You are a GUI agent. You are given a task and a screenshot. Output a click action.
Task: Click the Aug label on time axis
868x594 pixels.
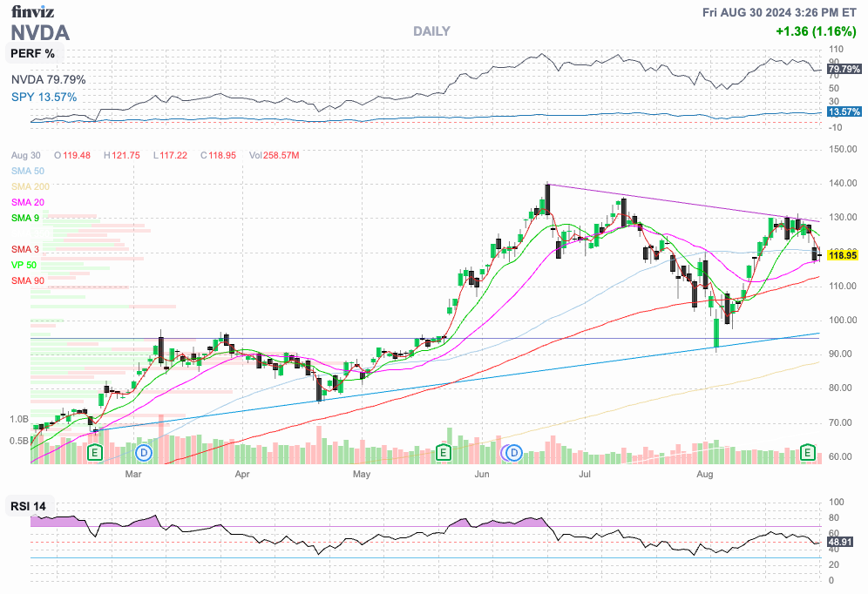pos(705,474)
